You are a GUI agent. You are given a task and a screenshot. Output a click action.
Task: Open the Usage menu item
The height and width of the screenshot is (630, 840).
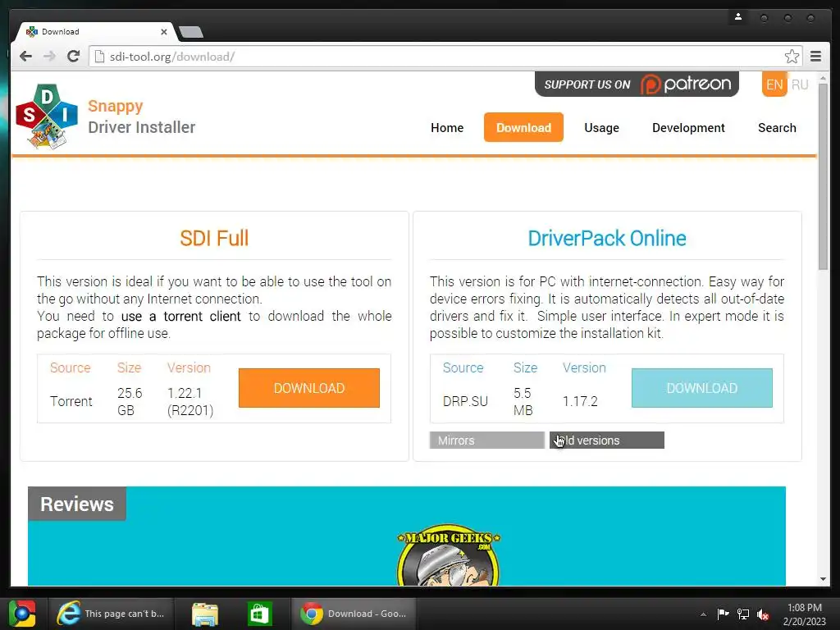coord(601,127)
